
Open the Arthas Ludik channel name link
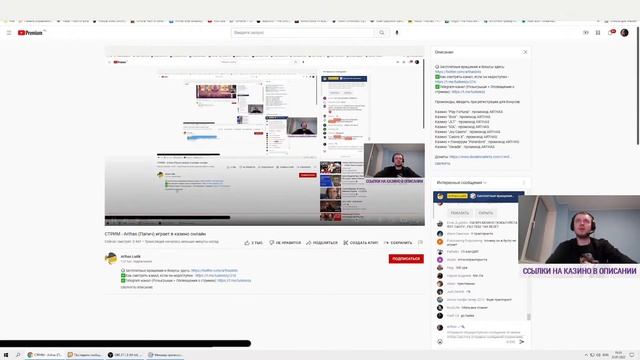tap(130, 256)
